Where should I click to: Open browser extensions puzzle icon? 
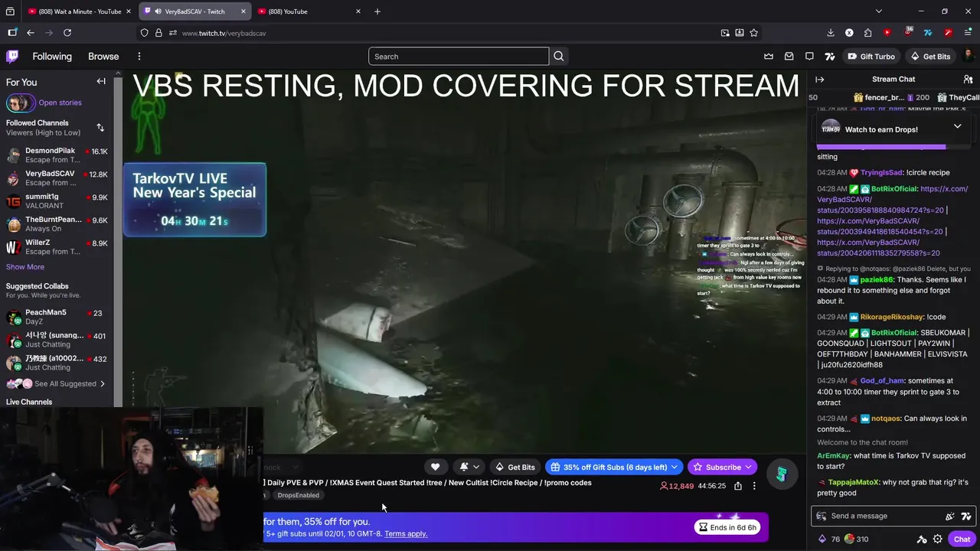(x=867, y=33)
